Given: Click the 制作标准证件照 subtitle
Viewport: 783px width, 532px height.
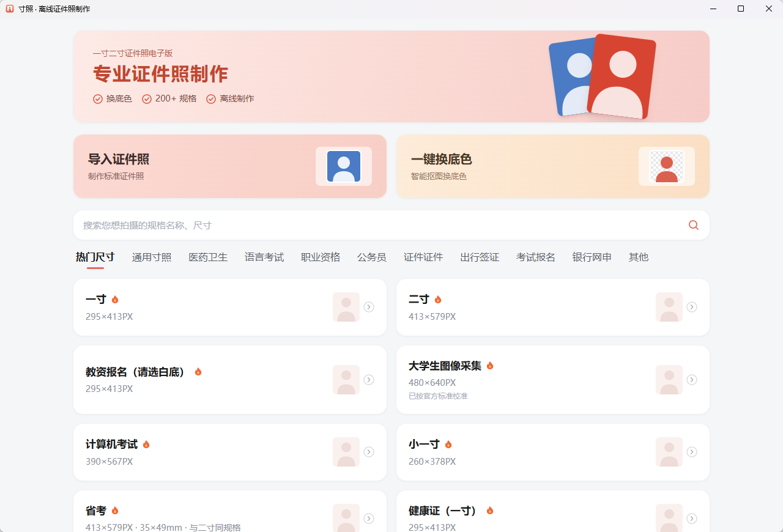Looking at the screenshot, I should pos(116,176).
